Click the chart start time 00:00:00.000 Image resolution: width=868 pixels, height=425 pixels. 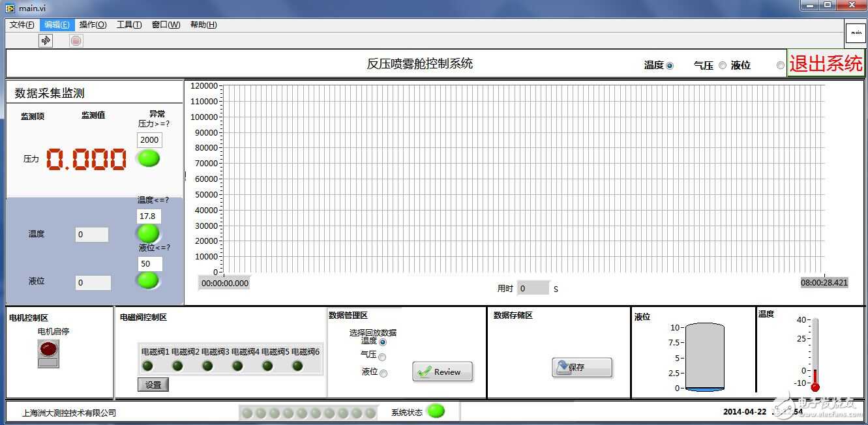point(224,283)
